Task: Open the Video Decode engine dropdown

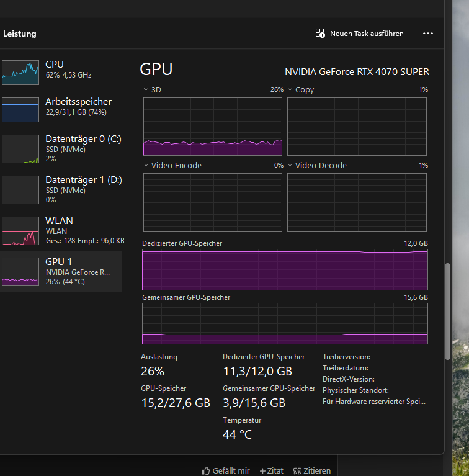Action: click(x=290, y=165)
